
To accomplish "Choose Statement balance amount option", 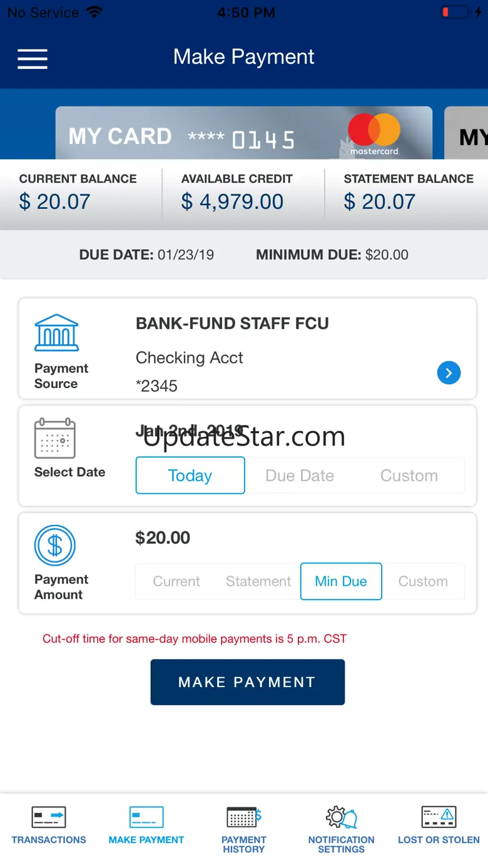I will 258,581.
